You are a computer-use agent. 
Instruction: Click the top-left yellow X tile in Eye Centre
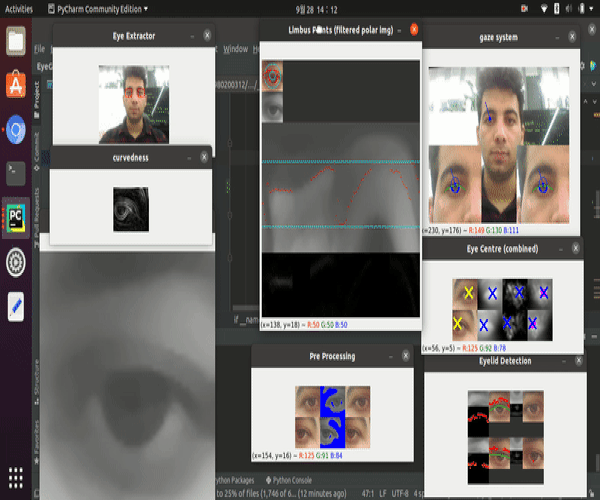tap(465, 294)
